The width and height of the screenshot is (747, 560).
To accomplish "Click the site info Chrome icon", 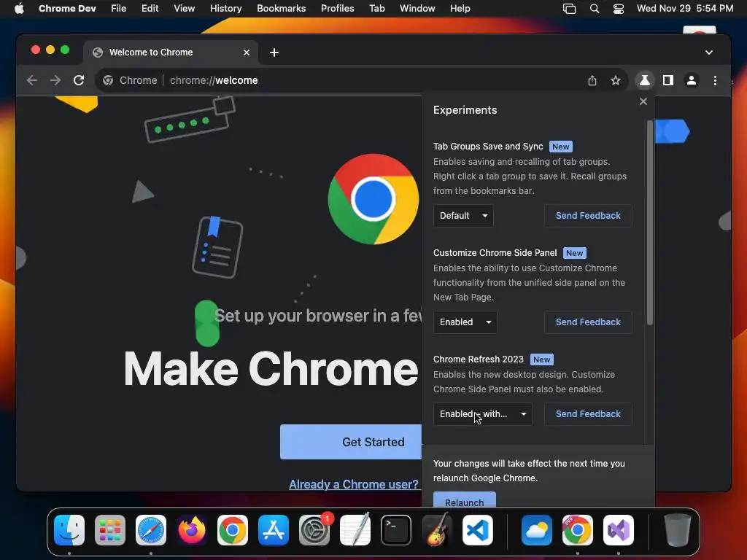I will click(x=108, y=80).
